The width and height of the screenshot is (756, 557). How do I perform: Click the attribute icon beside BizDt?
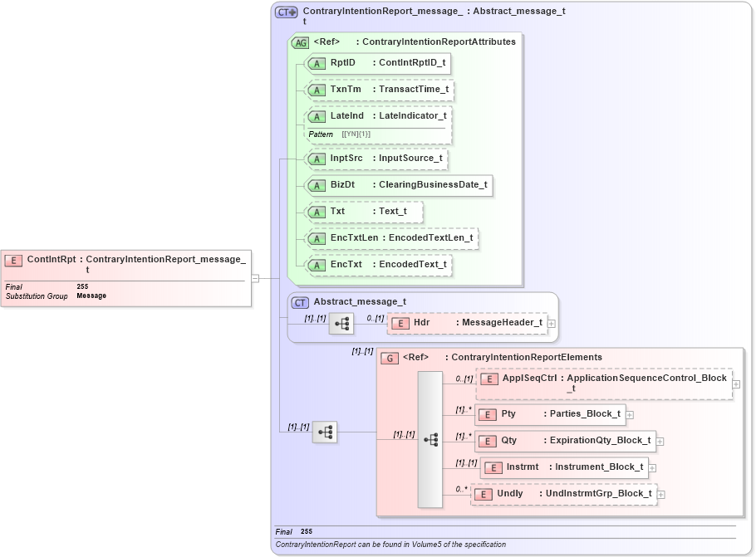tap(316, 185)
